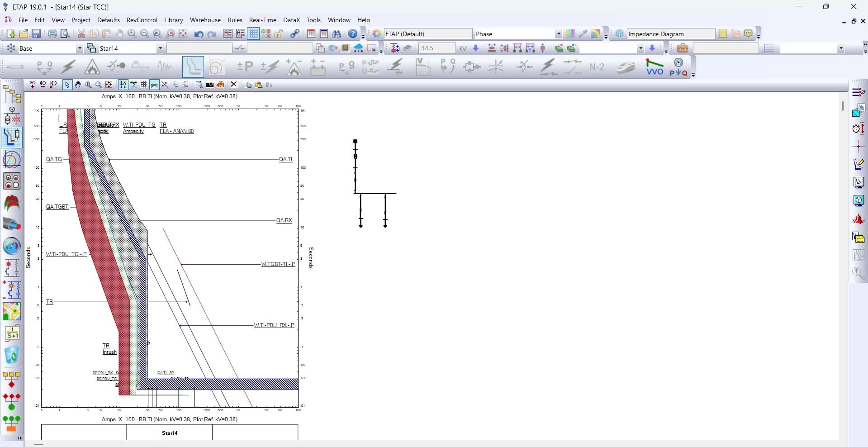Click the black camera snapshot icon
This screenshot has width=868, height=447.
(x=210, y=85)
